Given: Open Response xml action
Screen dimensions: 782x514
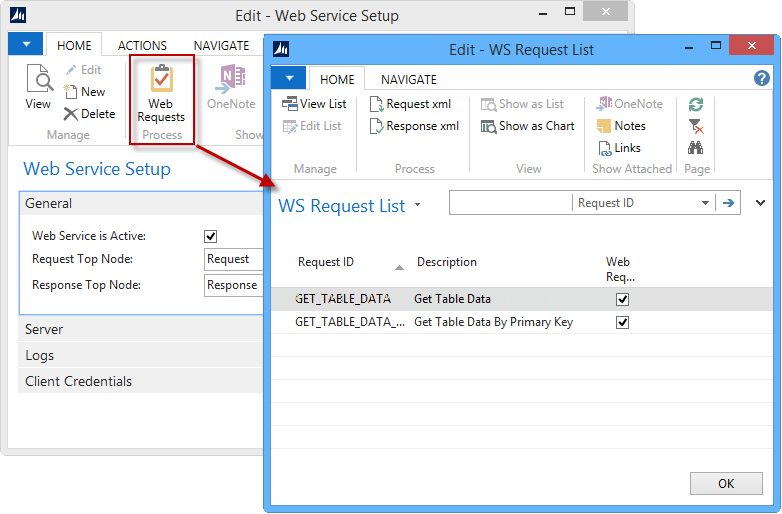Looking at the screenshot, I should click(414, 126).
